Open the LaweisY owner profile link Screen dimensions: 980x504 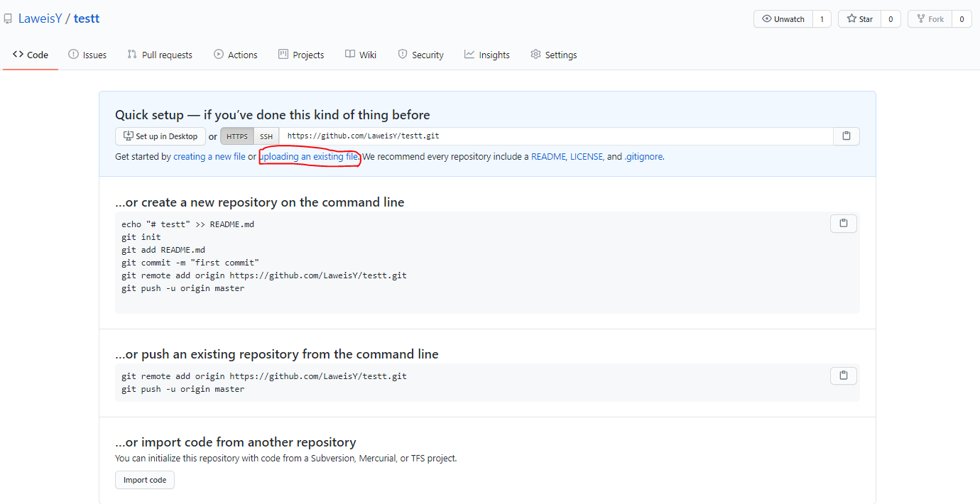tap(40, 18)
